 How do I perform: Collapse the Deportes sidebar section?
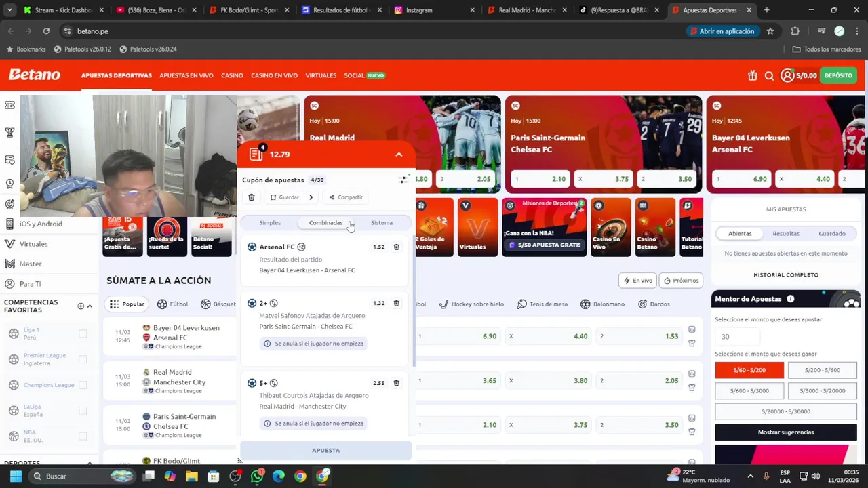(x=90, y=463)
